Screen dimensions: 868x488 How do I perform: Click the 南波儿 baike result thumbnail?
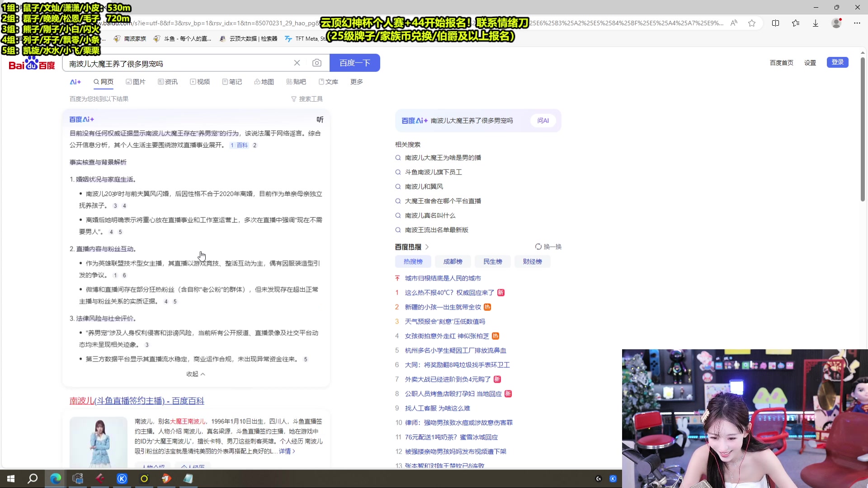99,442
